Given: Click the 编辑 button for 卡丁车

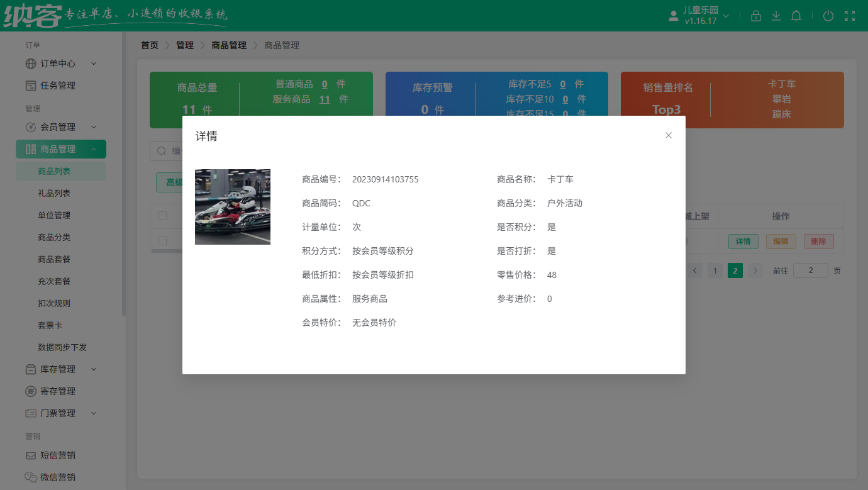Looking at the screenshot, I should tap(781, 241).
